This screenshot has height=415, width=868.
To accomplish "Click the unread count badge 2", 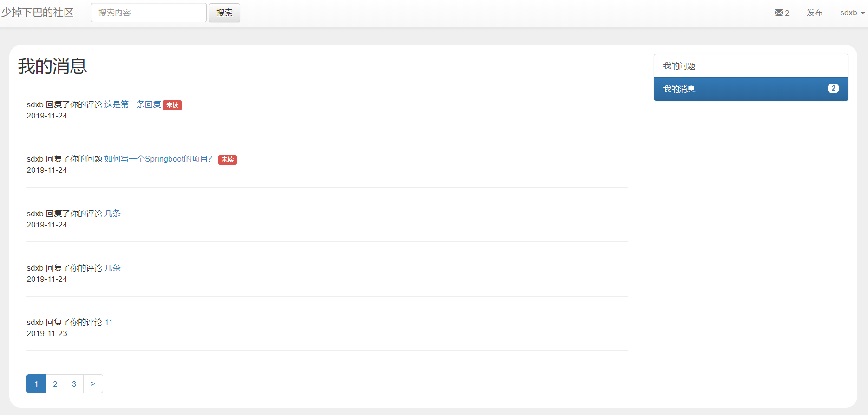I will 833,88.
